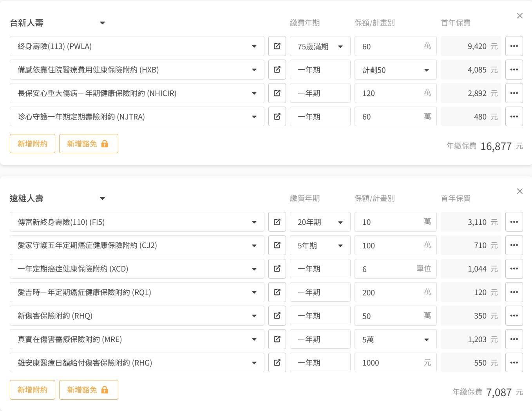The image size is (532, 411).
Task: Close the 台新人壽 policy card
Action: tap(519, 16)
